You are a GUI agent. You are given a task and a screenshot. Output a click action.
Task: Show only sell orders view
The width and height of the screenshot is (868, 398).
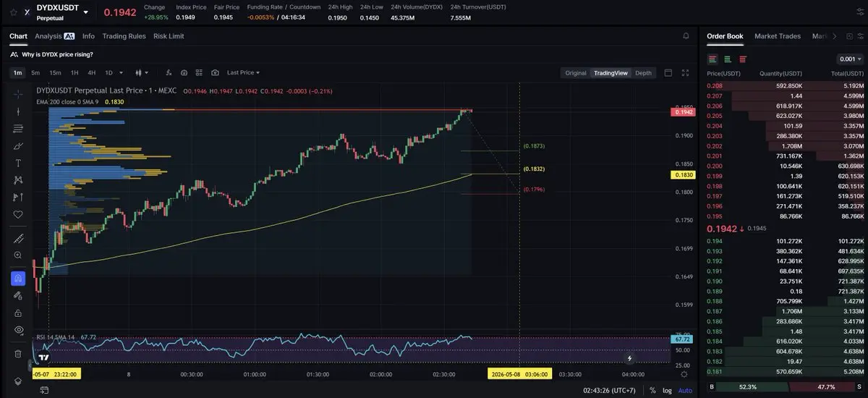coord(743,59)
